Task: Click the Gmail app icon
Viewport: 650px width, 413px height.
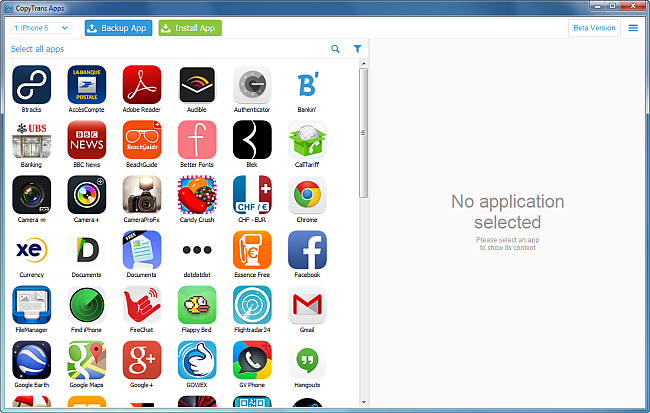Action: 307,305
